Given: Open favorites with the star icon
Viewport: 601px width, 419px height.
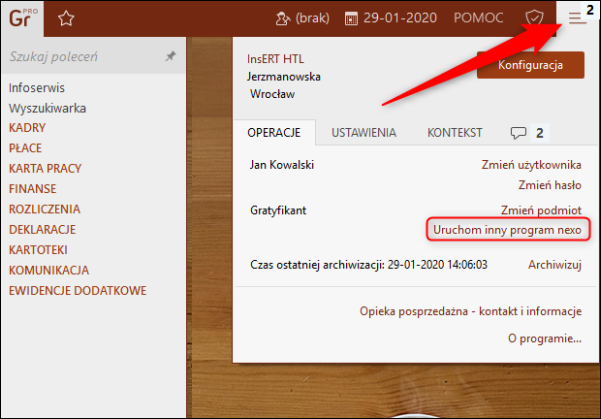Looking at the screenshot, I should pyautogui.click(x=66, y=18).
